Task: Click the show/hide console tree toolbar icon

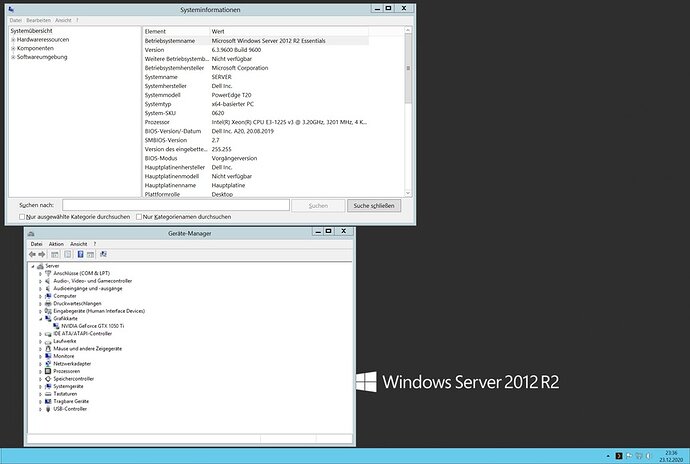Action: coord(55,254)
